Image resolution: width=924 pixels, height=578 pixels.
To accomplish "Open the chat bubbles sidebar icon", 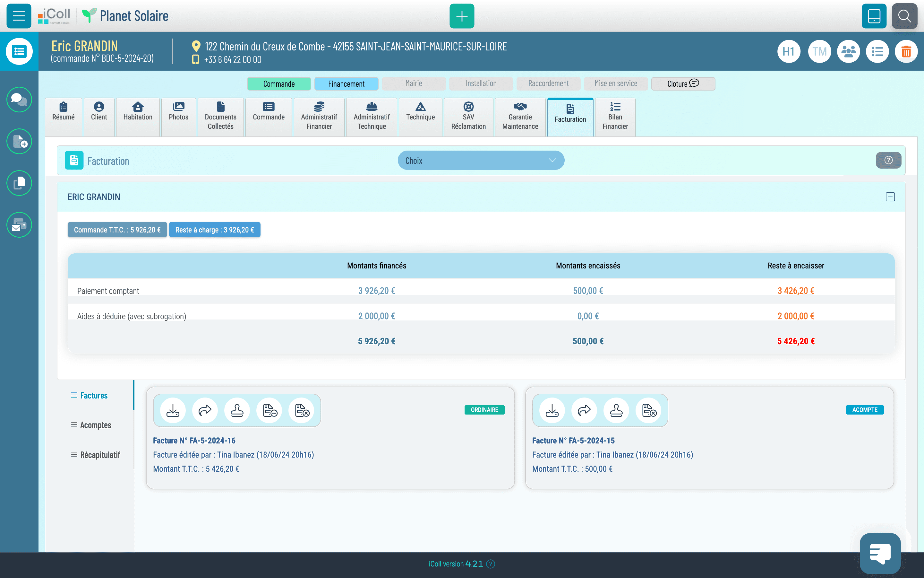I will pos(19,100).
